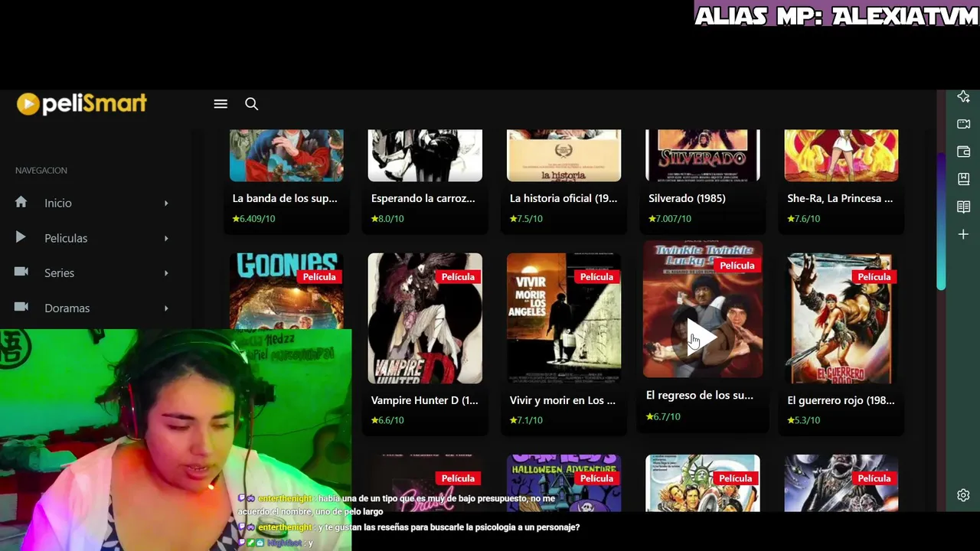Screen dimensions: 980x551
Task: Click the Series camera icon
Action: click(x=21, y=272)
